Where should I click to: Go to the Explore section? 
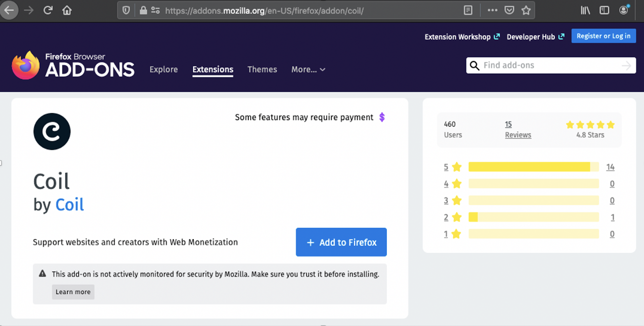[x=163, y=69]
